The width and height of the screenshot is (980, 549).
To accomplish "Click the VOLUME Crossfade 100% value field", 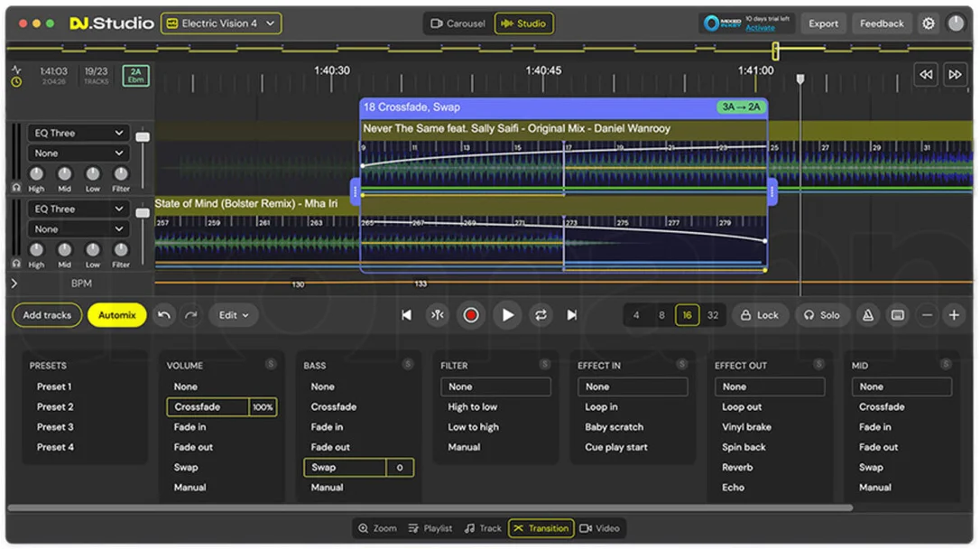I will (x=263, y=407).
